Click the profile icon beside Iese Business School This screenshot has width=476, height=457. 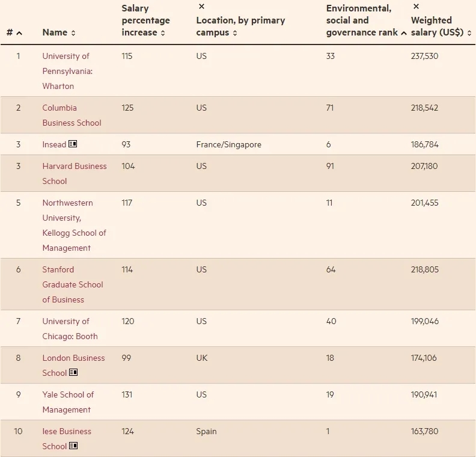[73, 446]
